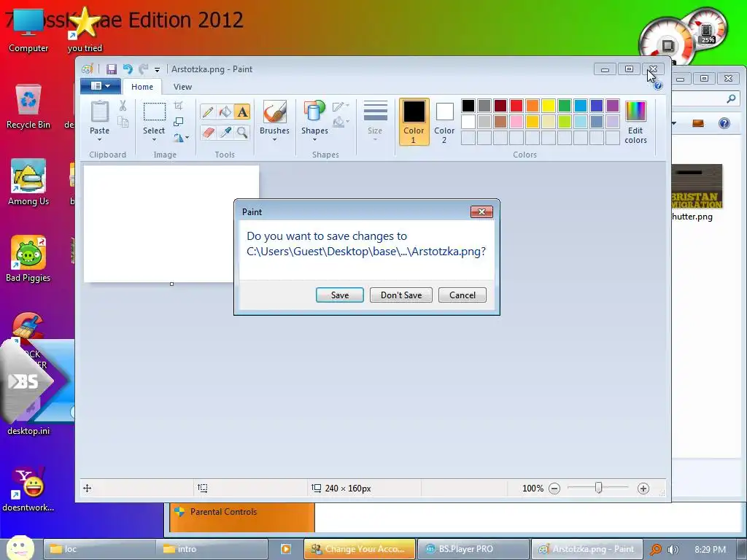This screenshot has width=747, height=560.
Task: Click the 8:29 PM taskbar clock
Action: click(x=710, y=550)
